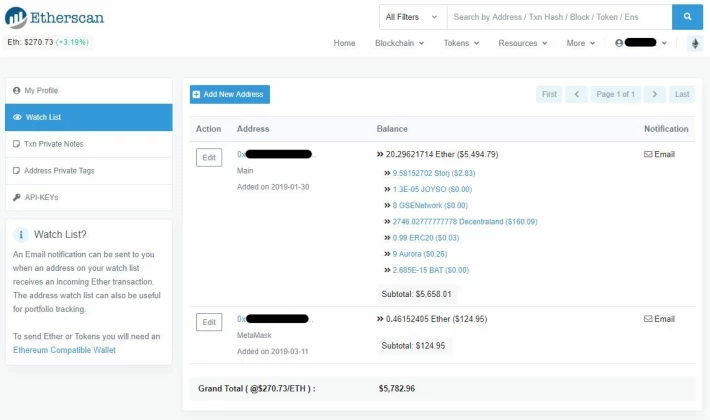Open the 2.685E-15 BAT token link
This screenshot has width=710, height=420.
[431, 270]
